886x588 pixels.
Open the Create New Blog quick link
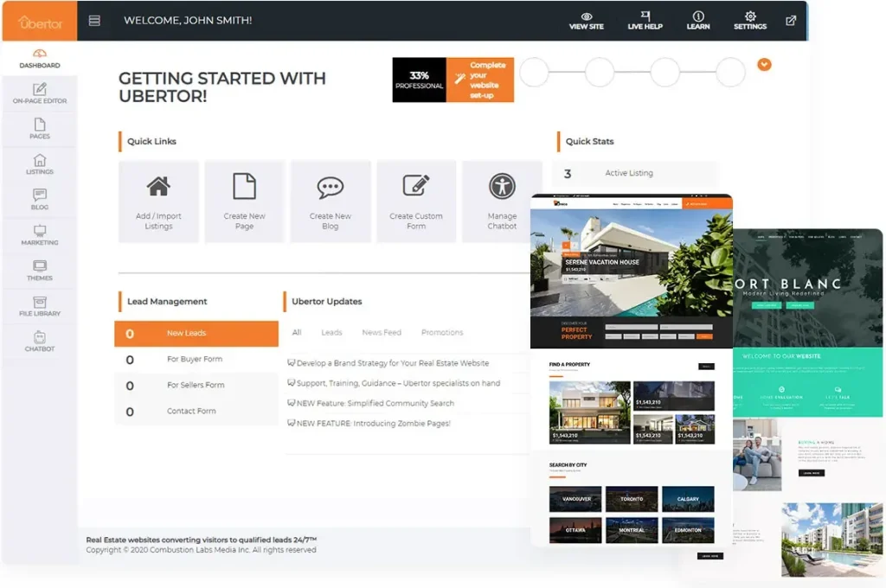tap(331, 200)
